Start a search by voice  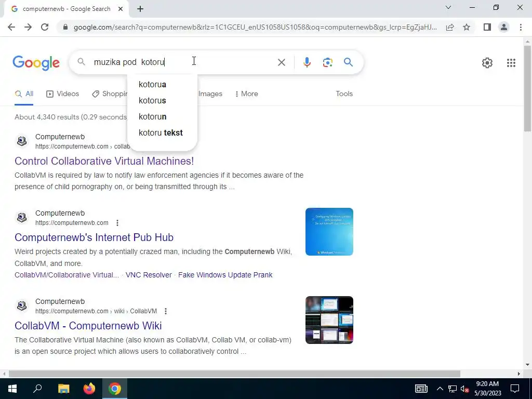tap(307, 62)
